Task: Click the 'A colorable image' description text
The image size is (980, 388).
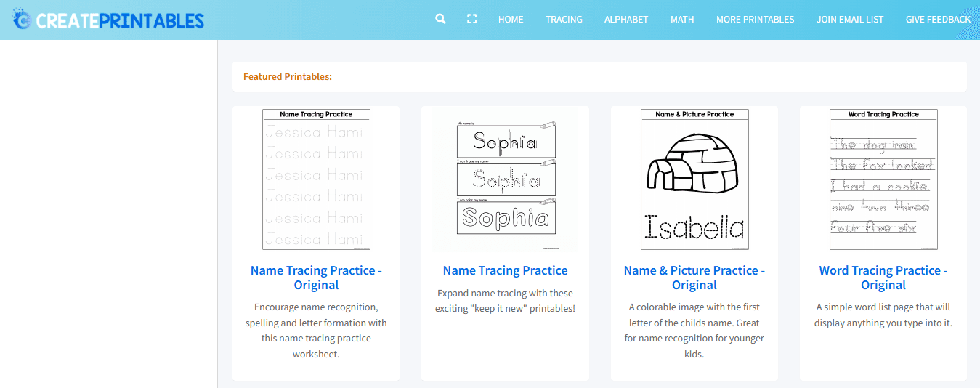Action: [x=694, y=331]
